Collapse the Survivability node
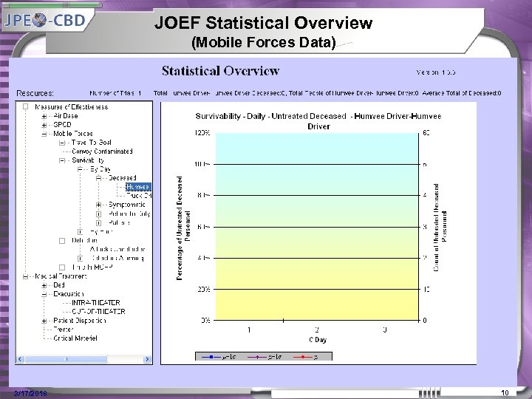Viewport: 532px width, 399px height. 62,160
